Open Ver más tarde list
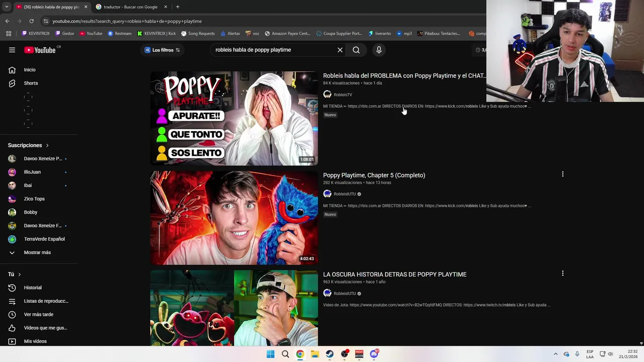The image size is (644, 362). 39,314
